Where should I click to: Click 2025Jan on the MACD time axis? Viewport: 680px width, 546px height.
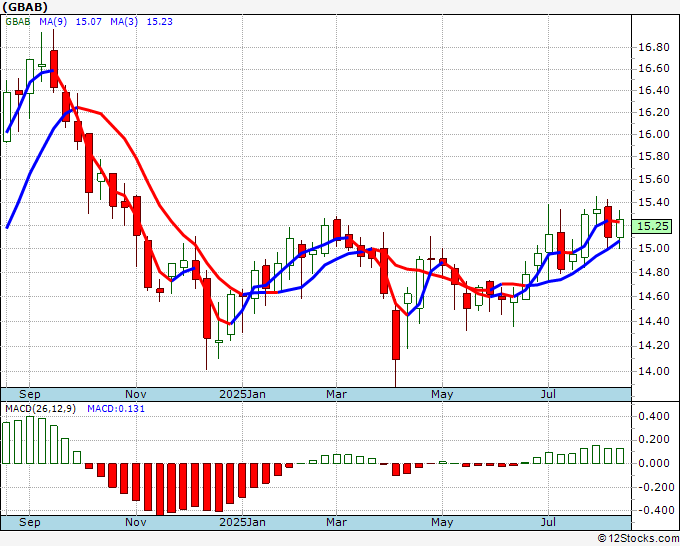(x=242, y=522)
